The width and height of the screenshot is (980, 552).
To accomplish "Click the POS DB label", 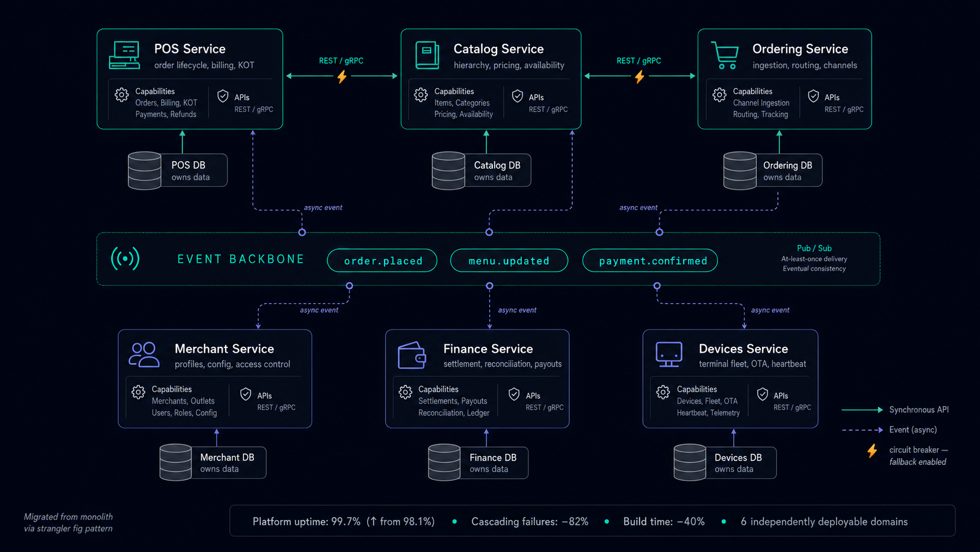I will click(188, 165).
